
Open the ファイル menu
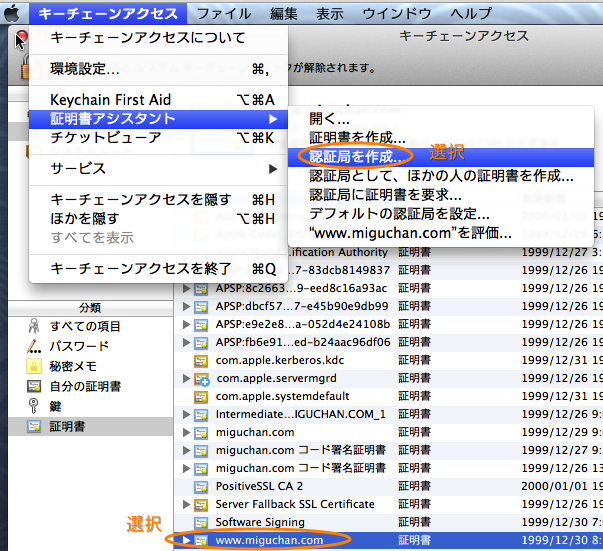(x=224, y=13)
